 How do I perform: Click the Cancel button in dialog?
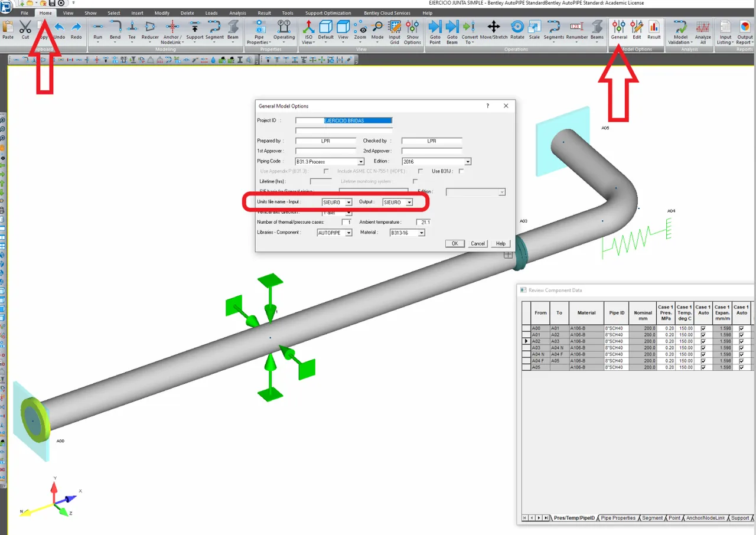coord(478,243)
